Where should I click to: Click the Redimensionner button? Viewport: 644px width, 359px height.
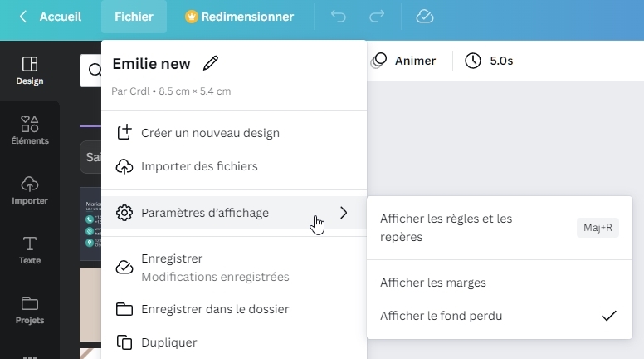(240, 17)
